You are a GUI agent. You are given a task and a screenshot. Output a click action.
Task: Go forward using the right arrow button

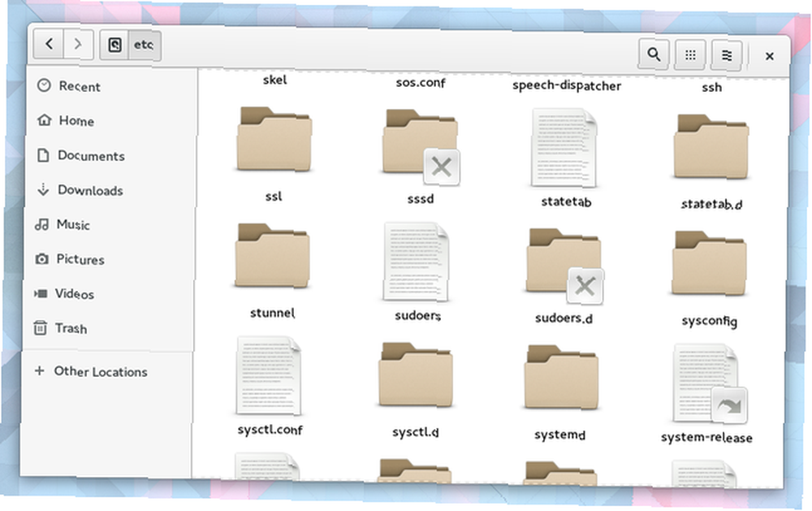78,45
